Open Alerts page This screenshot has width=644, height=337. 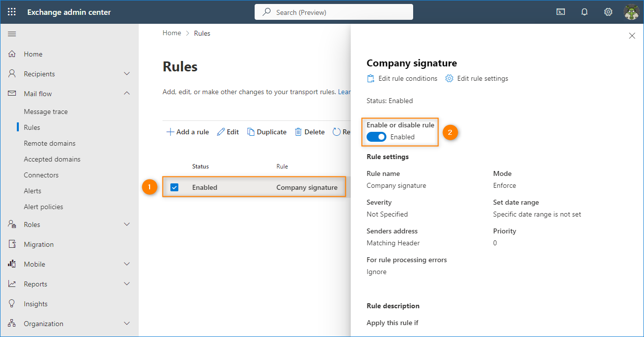[32, 191]
